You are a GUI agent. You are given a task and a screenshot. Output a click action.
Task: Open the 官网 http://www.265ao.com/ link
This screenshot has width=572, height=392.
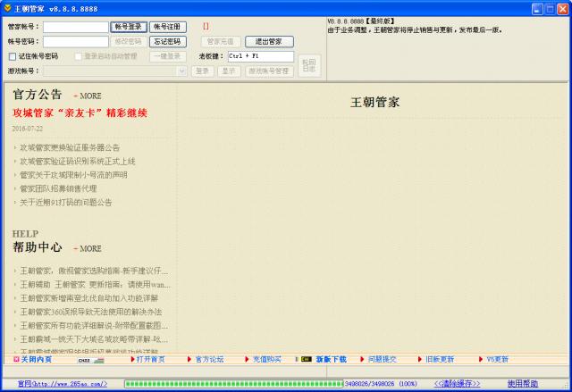click(63, 384)
